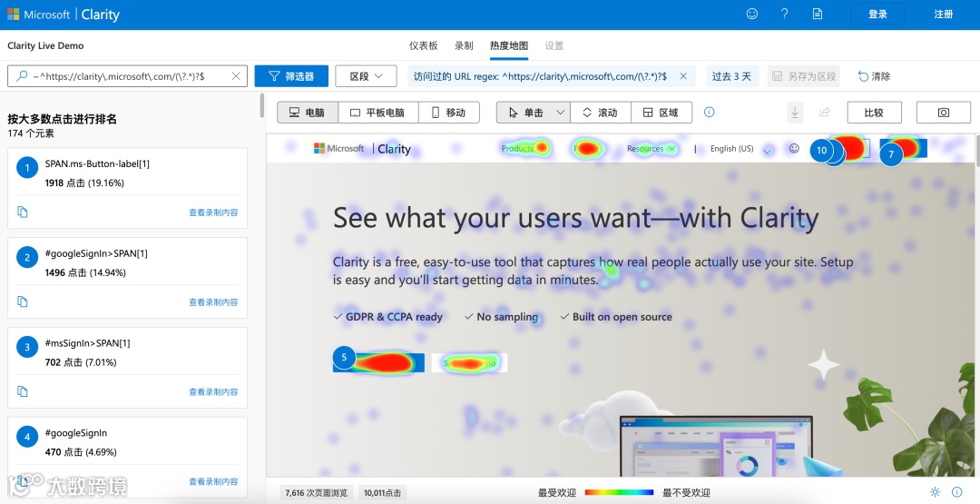980x504 pixels.
Task: View recordings for SPAN.ms-Button-label[1]
Action: pyautogui.click(x=214, y=212)
